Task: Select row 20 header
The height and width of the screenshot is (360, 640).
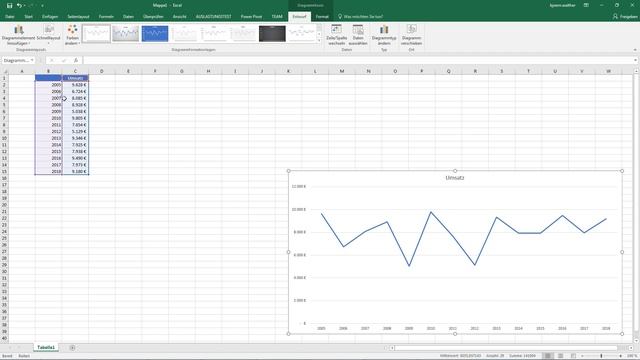Action: [4, 205]
